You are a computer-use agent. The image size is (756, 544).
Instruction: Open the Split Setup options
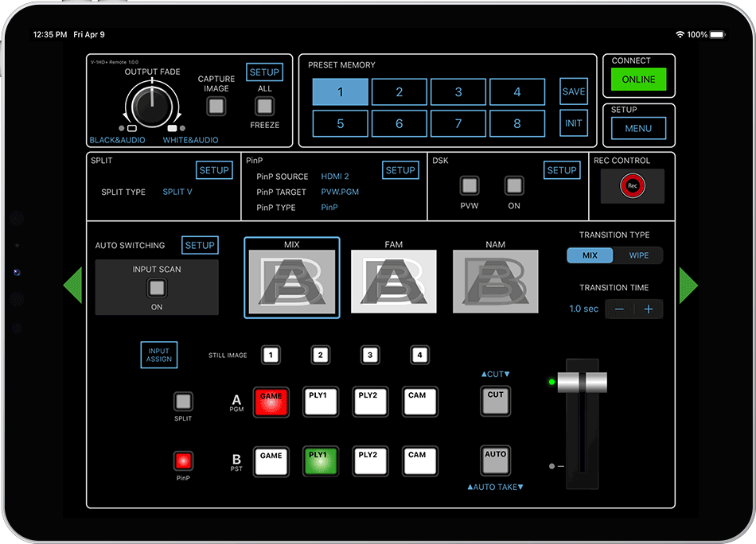214,170
